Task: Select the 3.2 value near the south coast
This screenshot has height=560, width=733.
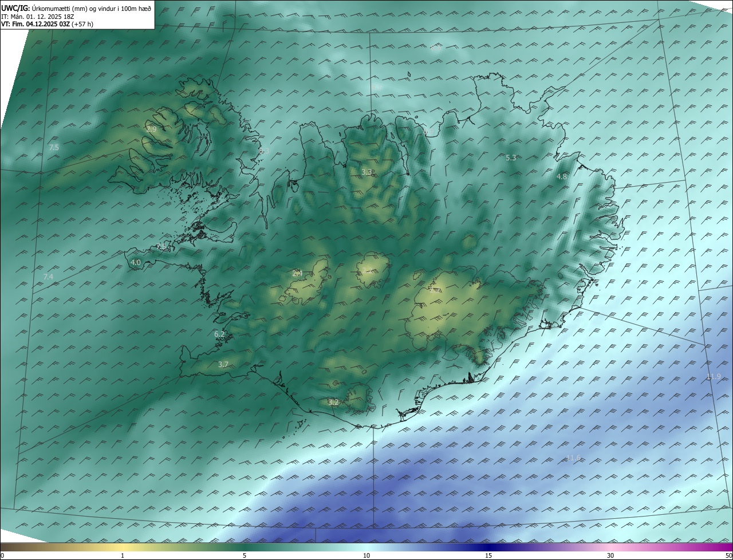Action: pyautogui.click(x=333, y=403)
